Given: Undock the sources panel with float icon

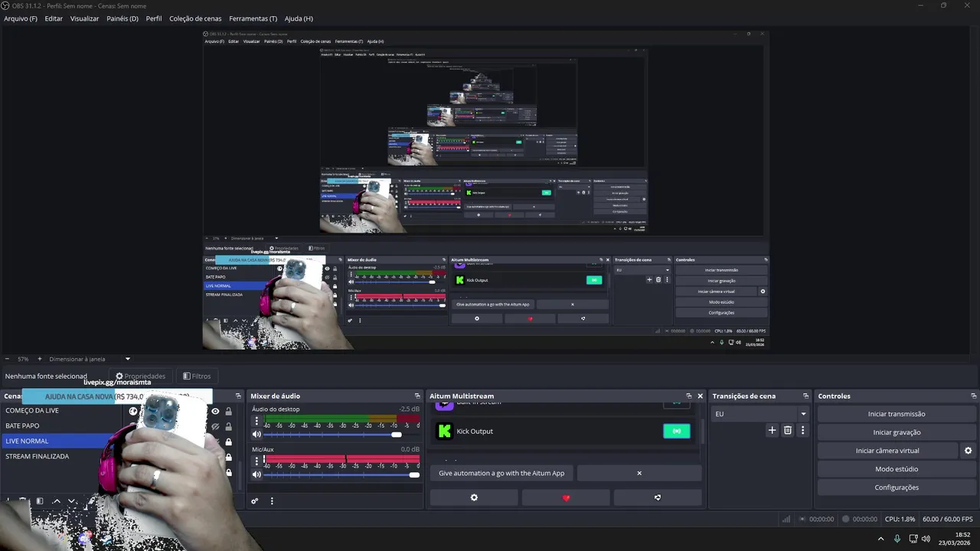Looking at the screenshot, I should pyautogui.click(x=238, y=396).
